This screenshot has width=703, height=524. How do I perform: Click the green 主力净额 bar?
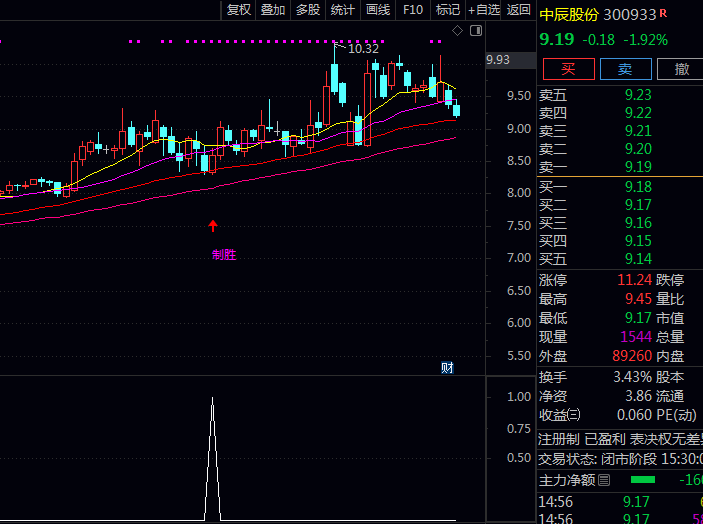point(643,480)
